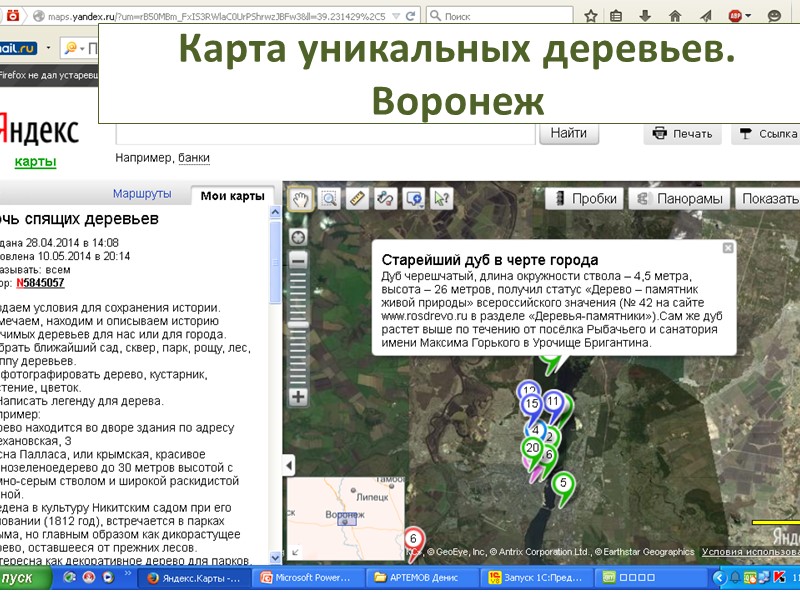Select the zoom-to-area magnifier tool
Image resolution: width=800 pixels, height=600 pixels.
coord(329,198)
